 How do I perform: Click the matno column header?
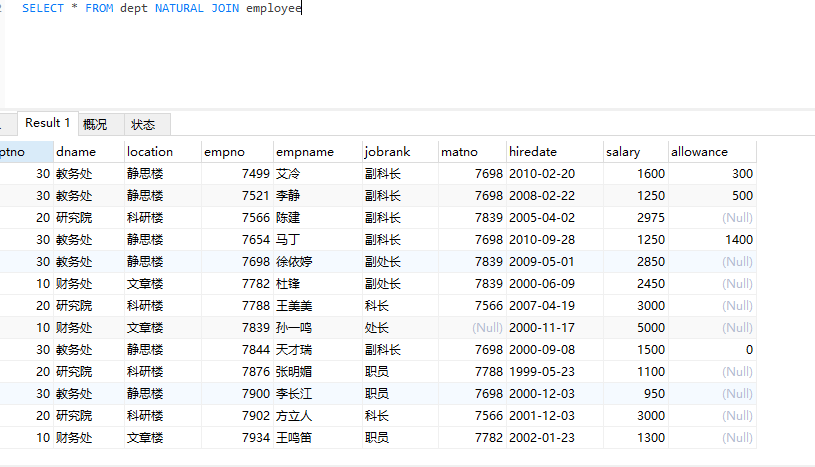click(x=472, y=152)
